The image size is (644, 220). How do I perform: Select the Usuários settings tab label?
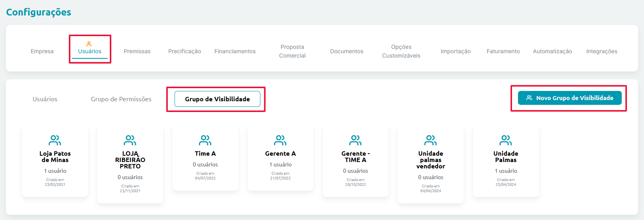pos(90,51)
